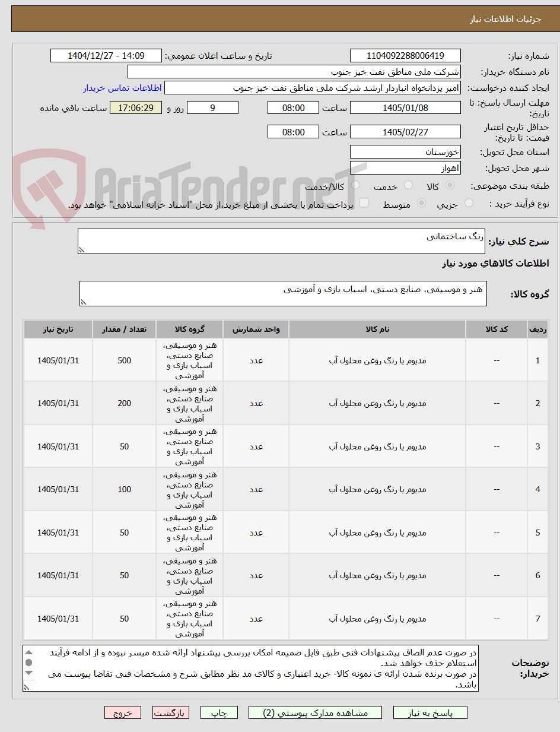Click quantity 500 in row 1
The image size is (560, 732).
point(125,360)
